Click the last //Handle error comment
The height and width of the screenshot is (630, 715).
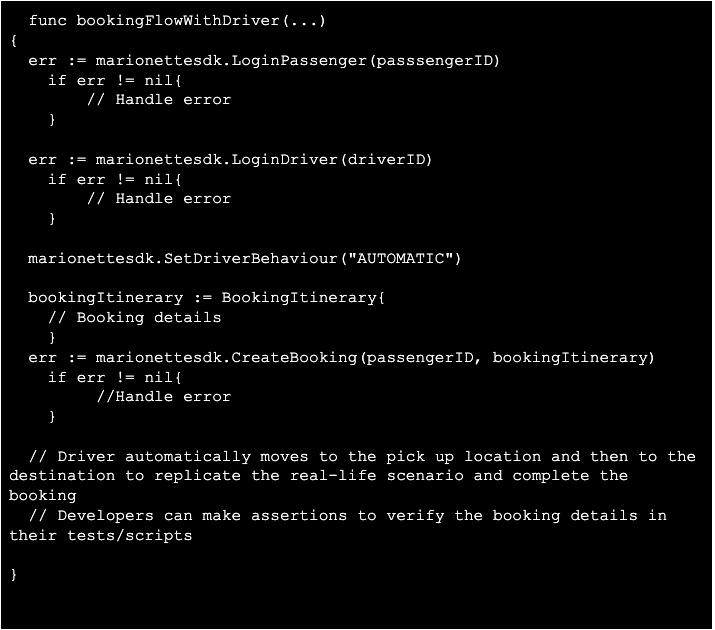pyautogui.click(x=164, y=397)
